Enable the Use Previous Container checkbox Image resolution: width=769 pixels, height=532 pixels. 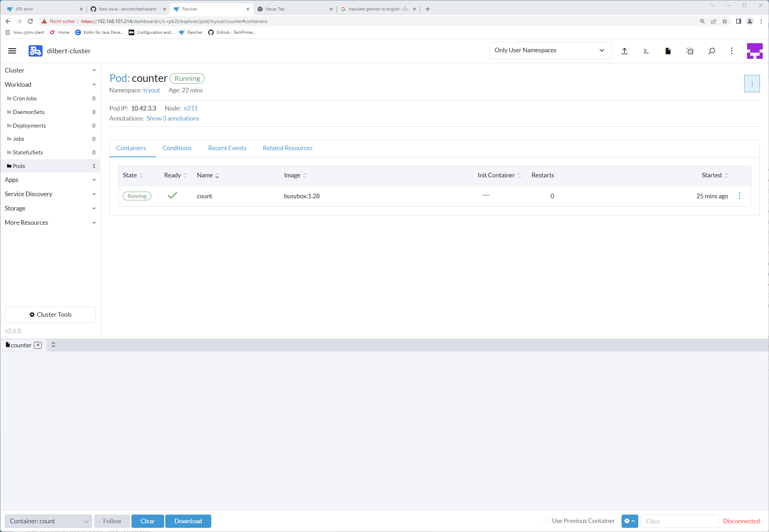point(547,521)
